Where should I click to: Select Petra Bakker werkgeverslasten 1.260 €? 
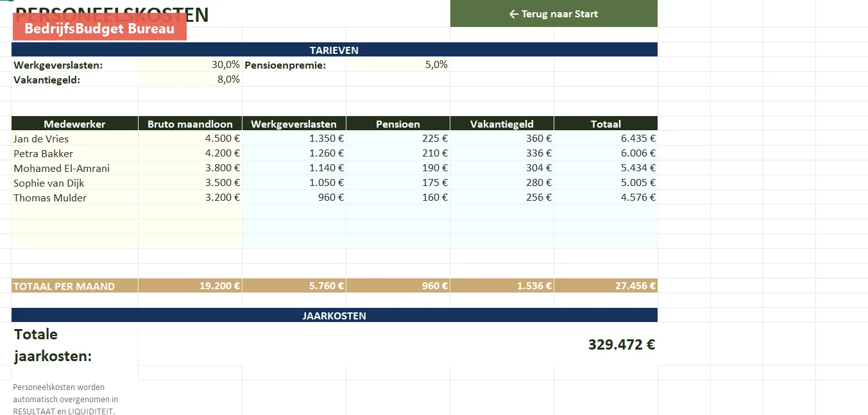(x=294, y=153)
